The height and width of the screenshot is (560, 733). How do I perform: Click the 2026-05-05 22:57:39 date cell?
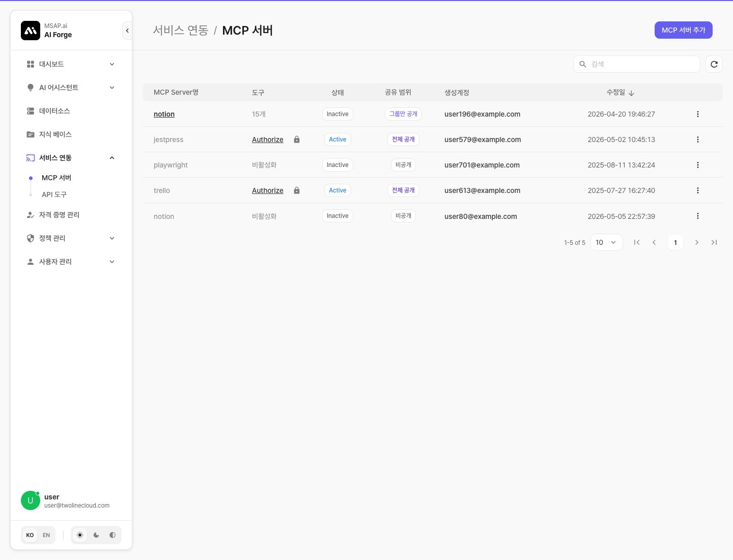(622, 216)
